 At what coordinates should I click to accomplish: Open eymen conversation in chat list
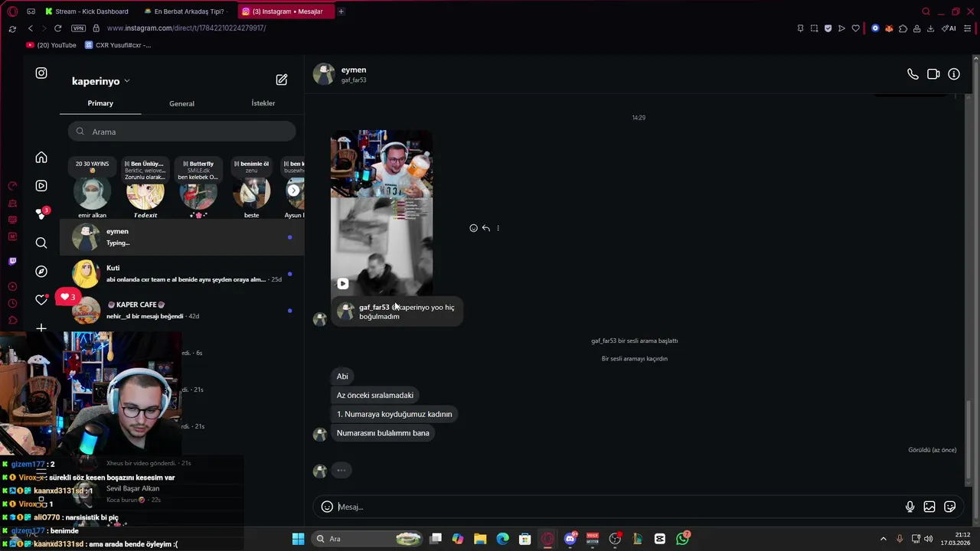tap(182, 237)
